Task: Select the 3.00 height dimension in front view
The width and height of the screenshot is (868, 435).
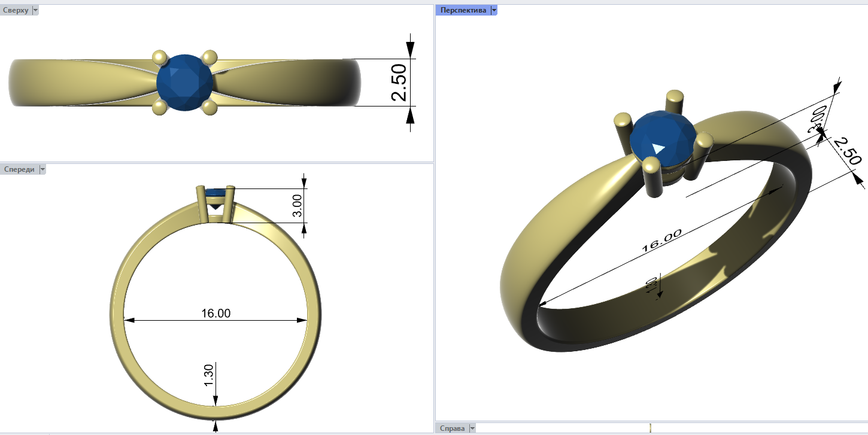Action: point(296,206)
